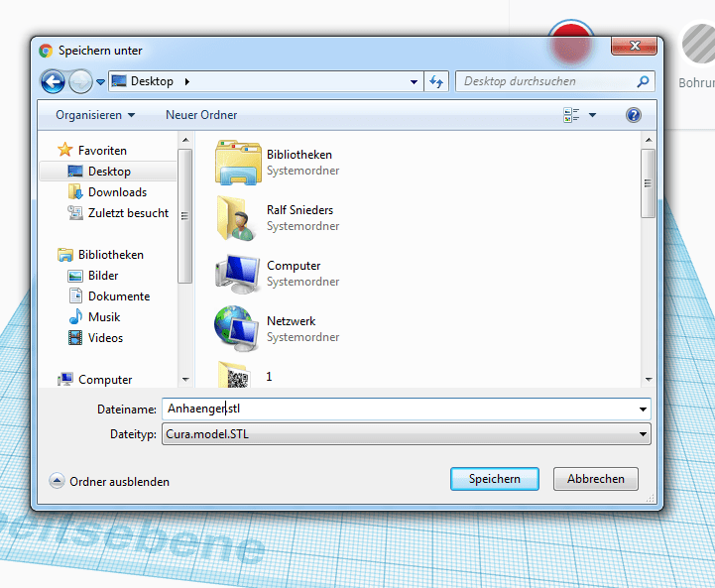
Task: Click the Speichern button
Action: (494, 479)
